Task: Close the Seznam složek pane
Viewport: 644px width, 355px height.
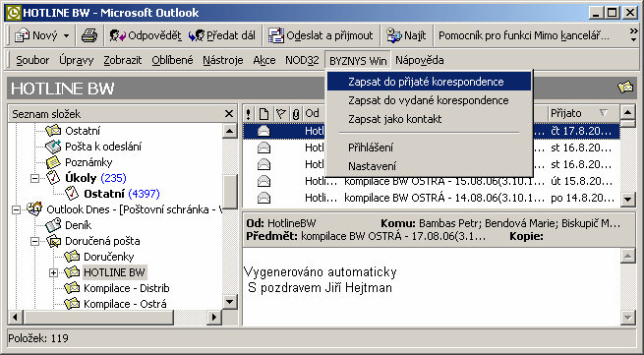Action: [229, 114]
